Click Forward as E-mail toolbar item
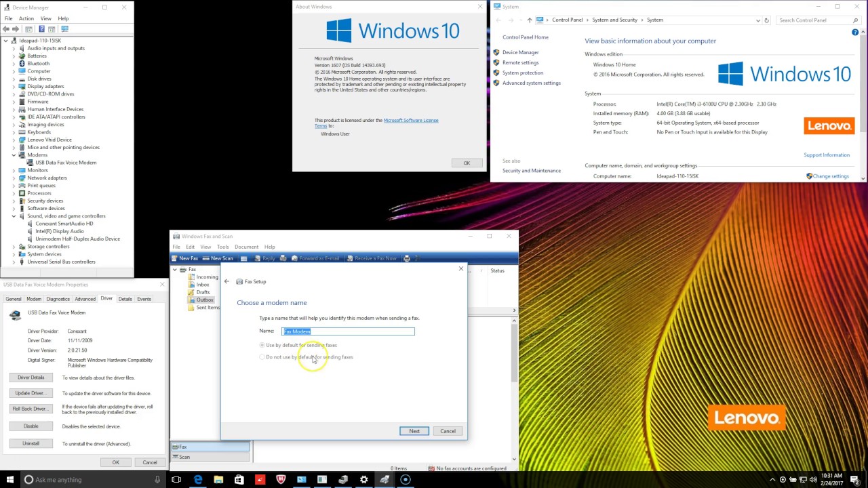 pos(315,258)
